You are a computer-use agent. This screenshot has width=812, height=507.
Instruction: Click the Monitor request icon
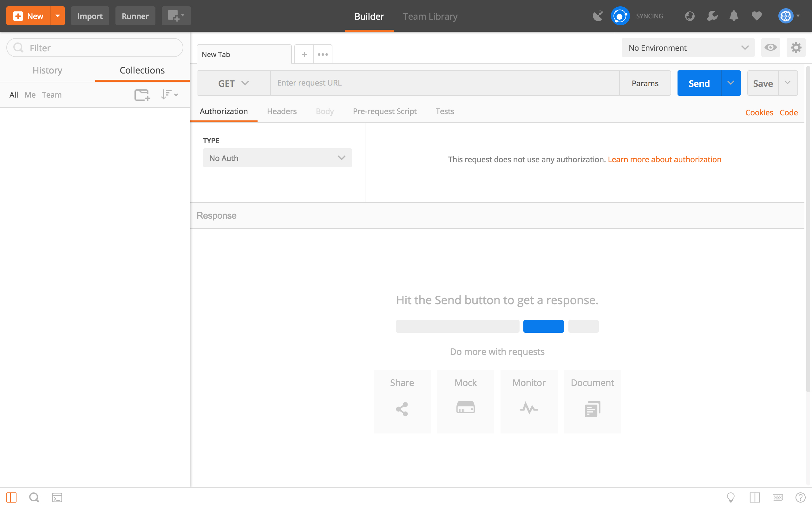click(529, 408)
